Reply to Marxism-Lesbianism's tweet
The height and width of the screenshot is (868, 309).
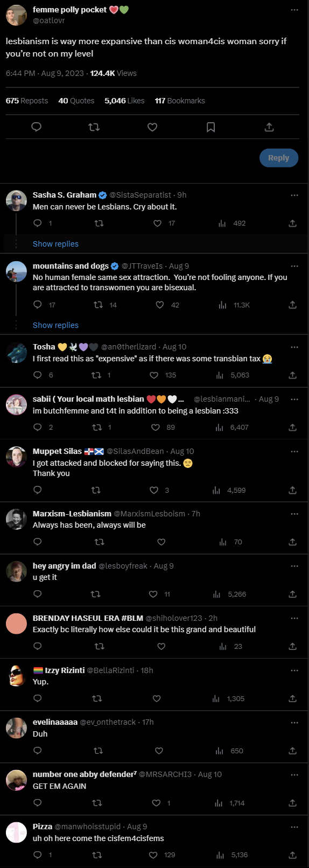click(x=38, y=542)
